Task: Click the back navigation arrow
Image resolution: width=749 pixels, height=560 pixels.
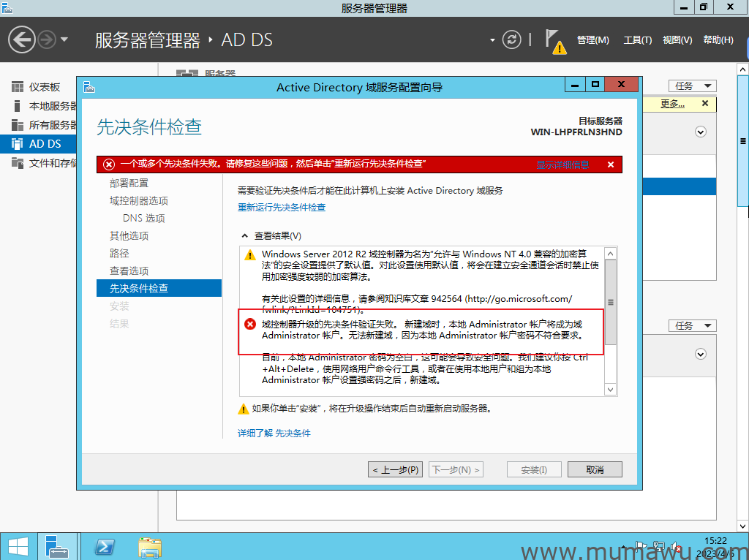Action: pyautogui.click(x=21, y=39)
